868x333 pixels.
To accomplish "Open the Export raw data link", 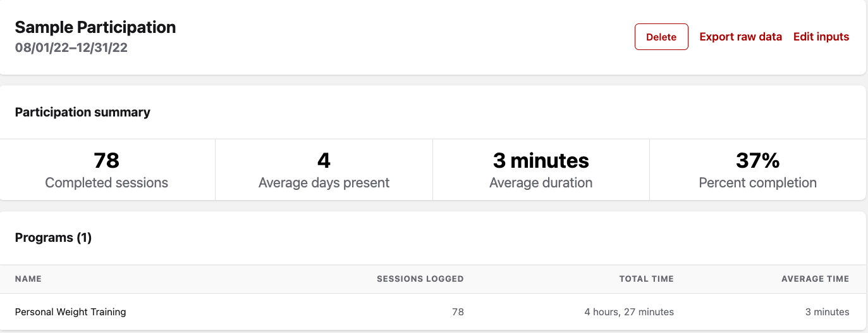I will (740, 37).
